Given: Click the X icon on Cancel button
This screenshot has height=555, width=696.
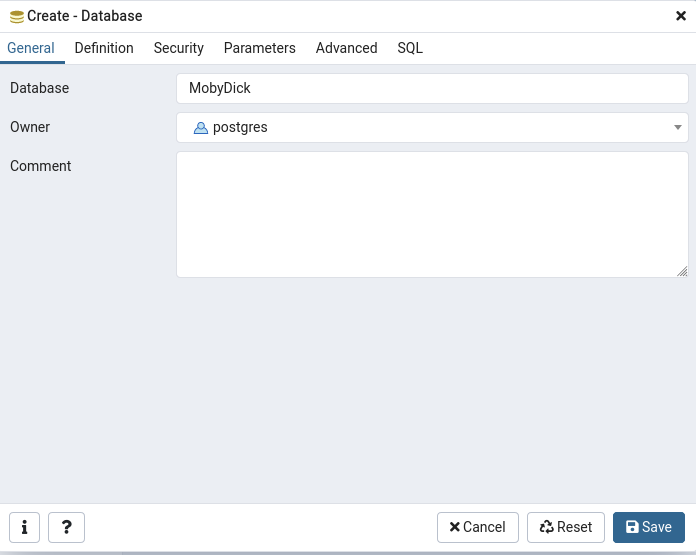Looking at the screenshot, I should click(x=455, y=527).
